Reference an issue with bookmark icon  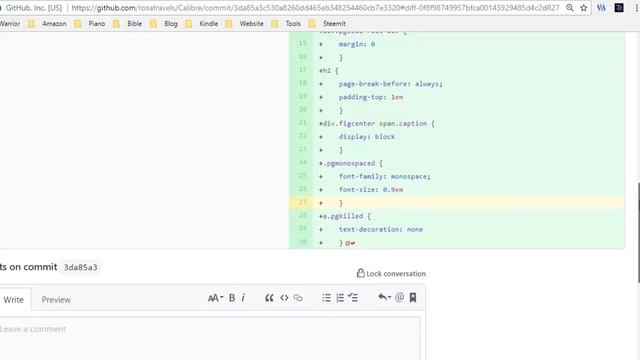point(413,298)
